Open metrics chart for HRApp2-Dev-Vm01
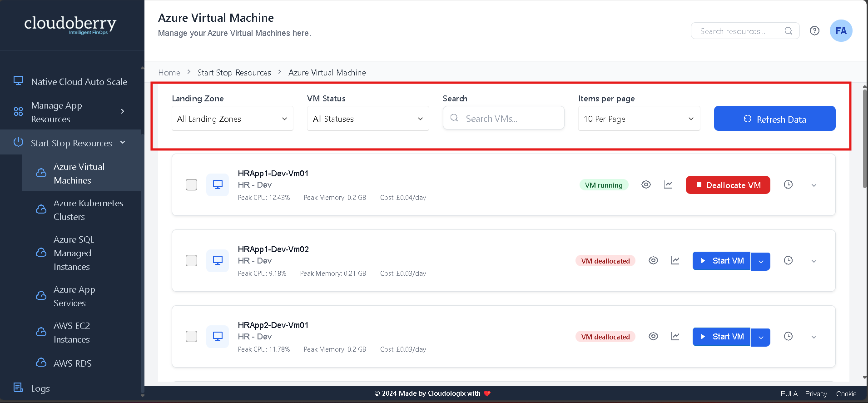Viewport: 868px width, 403px height. pos(675,336)
